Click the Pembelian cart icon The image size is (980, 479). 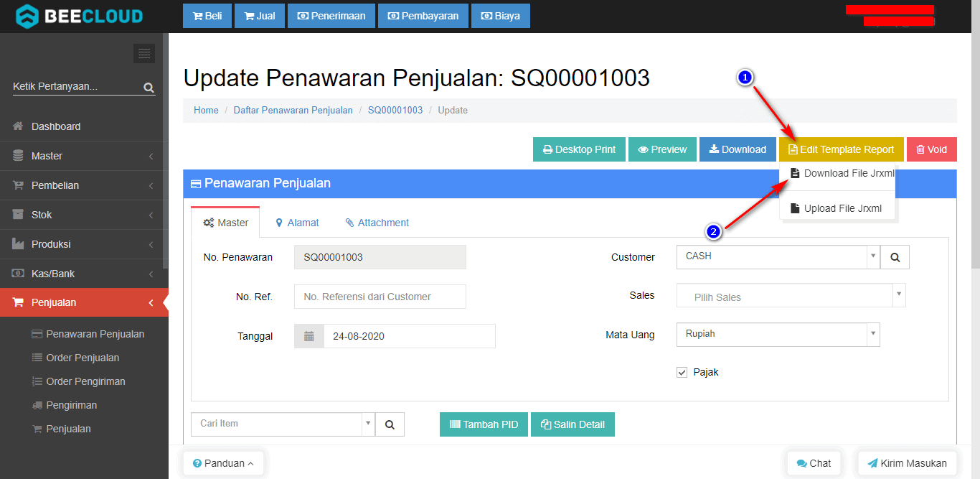pos(19,185)
